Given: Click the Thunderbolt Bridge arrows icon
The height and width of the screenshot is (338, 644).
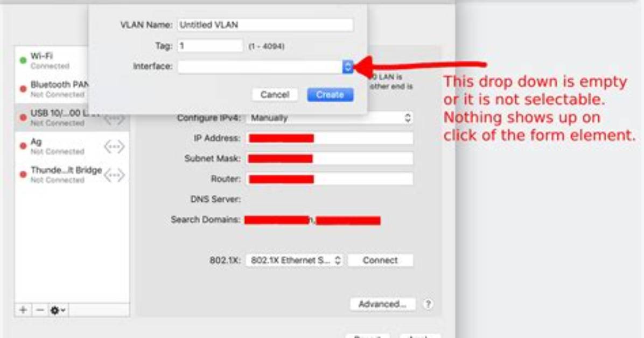Looking at the screenshot, I should (x=114, y=175).
